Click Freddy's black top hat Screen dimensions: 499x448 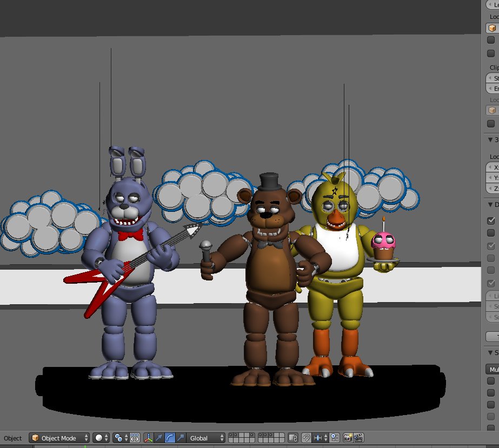[x=269, y=182]
